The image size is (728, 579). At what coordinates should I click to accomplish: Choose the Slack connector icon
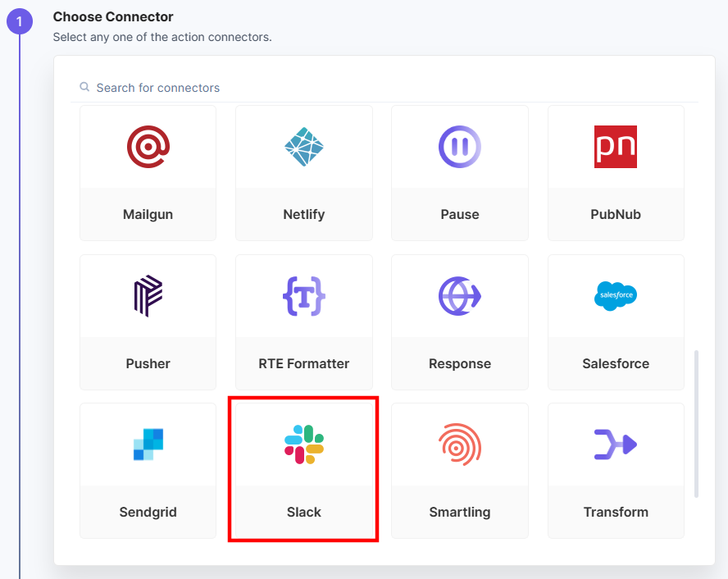(304, 445)
